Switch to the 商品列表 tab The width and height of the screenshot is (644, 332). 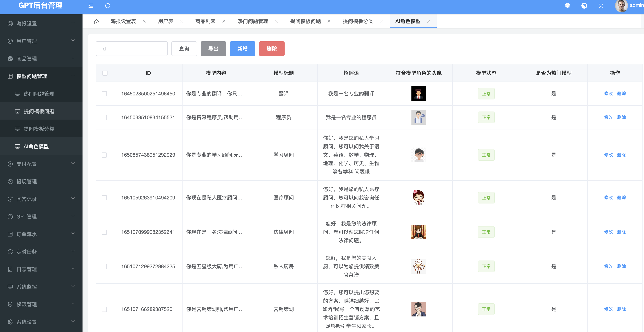point(205,21)
